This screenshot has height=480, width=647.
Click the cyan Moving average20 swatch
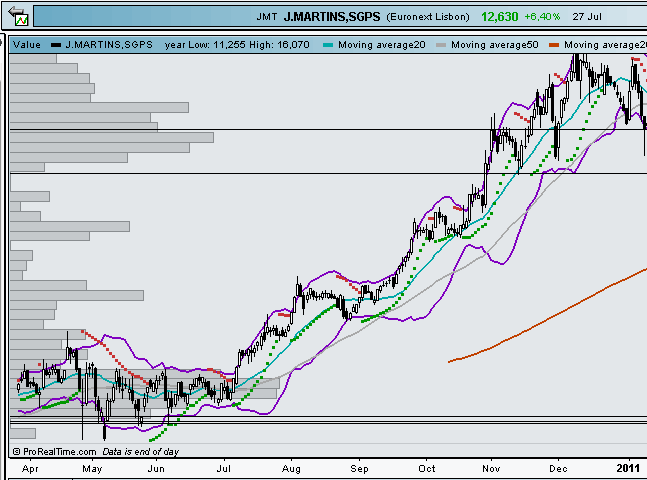(328, 45)
